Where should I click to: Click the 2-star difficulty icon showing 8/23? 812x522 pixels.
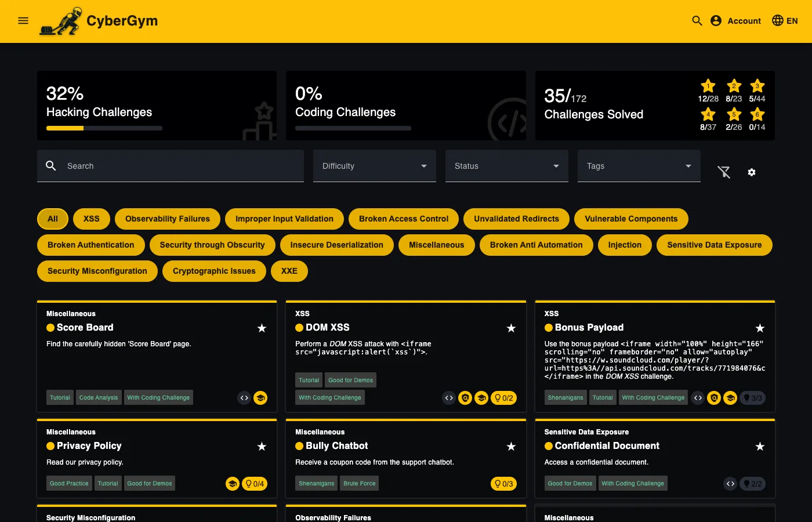tap(734, 86)
